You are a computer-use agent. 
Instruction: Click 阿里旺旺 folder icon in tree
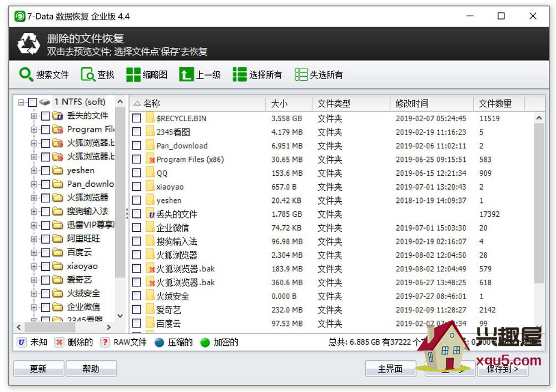(x=57, y=239)
